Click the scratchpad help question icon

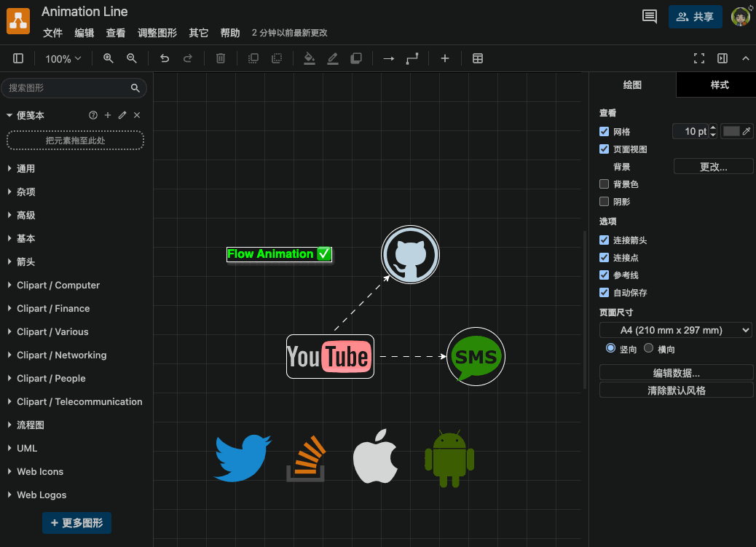tap(93, 115)
